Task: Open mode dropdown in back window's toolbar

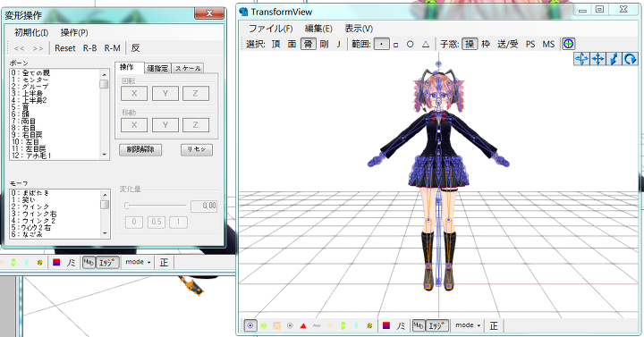Action: 138,262
